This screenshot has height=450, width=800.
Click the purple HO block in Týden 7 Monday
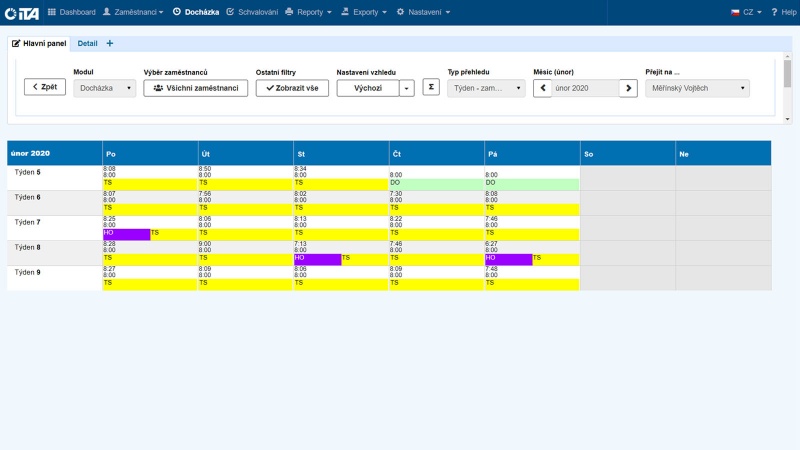click(x=126, y=233)
